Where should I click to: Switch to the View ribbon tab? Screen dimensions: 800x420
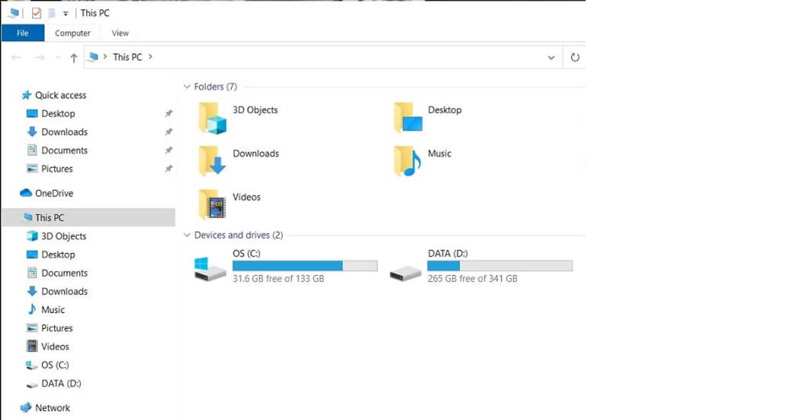click(120, 33)
